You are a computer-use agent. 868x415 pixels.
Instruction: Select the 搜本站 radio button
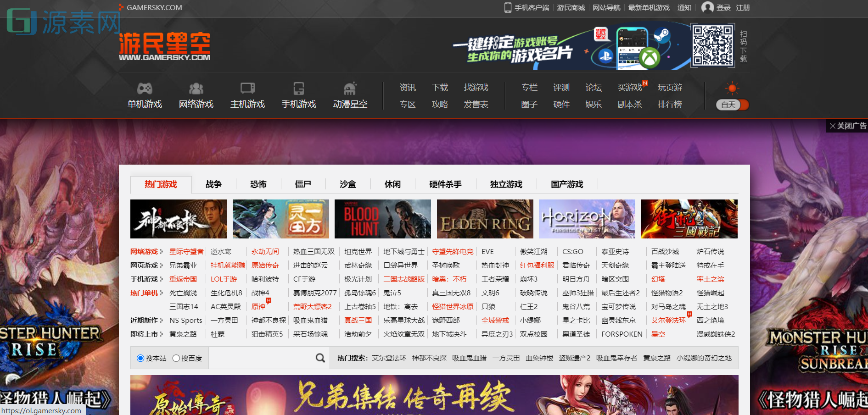tap(140, 358)
